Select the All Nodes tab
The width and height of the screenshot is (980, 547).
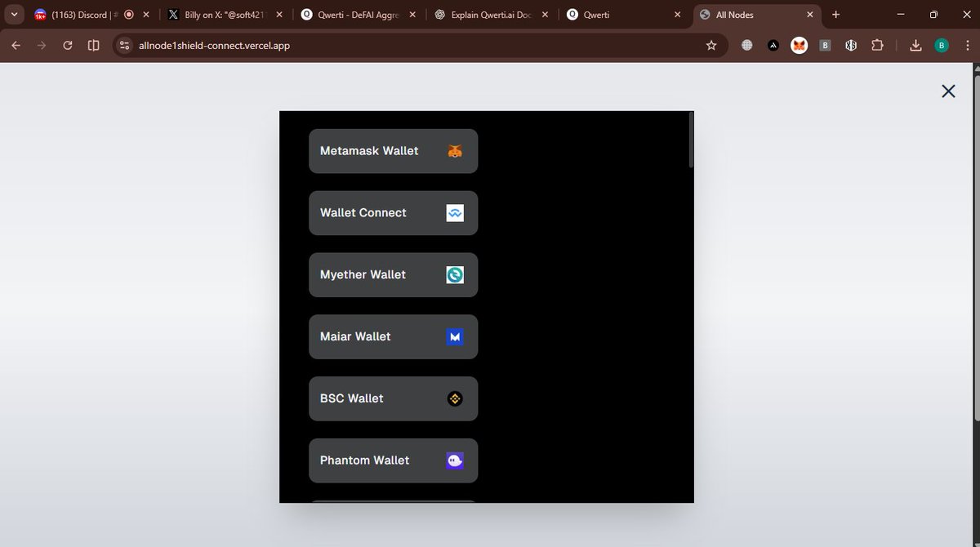755,15
